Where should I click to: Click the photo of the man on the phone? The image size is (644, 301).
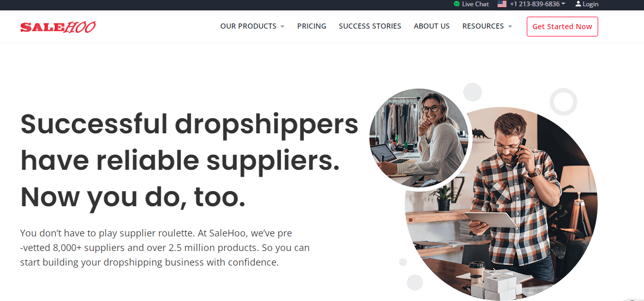tap(501, 204)
